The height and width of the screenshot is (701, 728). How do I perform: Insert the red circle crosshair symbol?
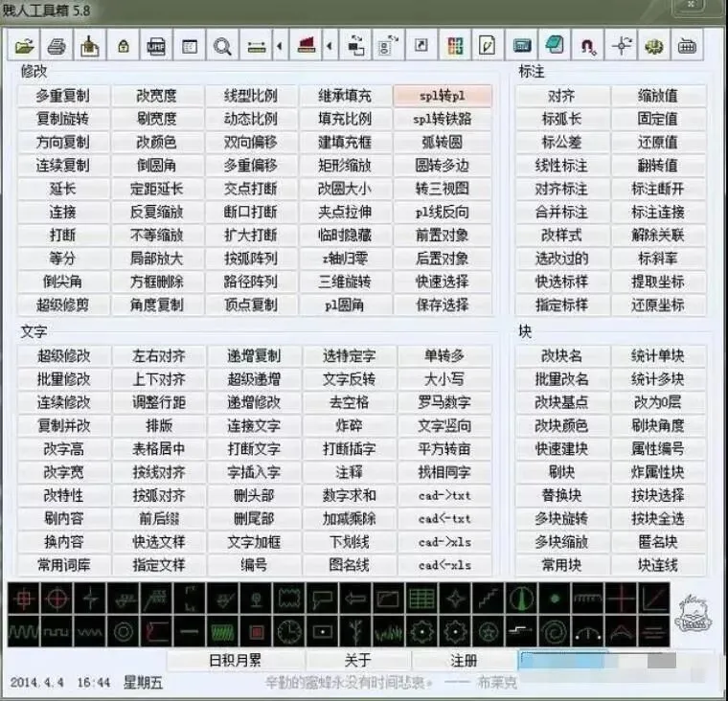tap(57, 599)
